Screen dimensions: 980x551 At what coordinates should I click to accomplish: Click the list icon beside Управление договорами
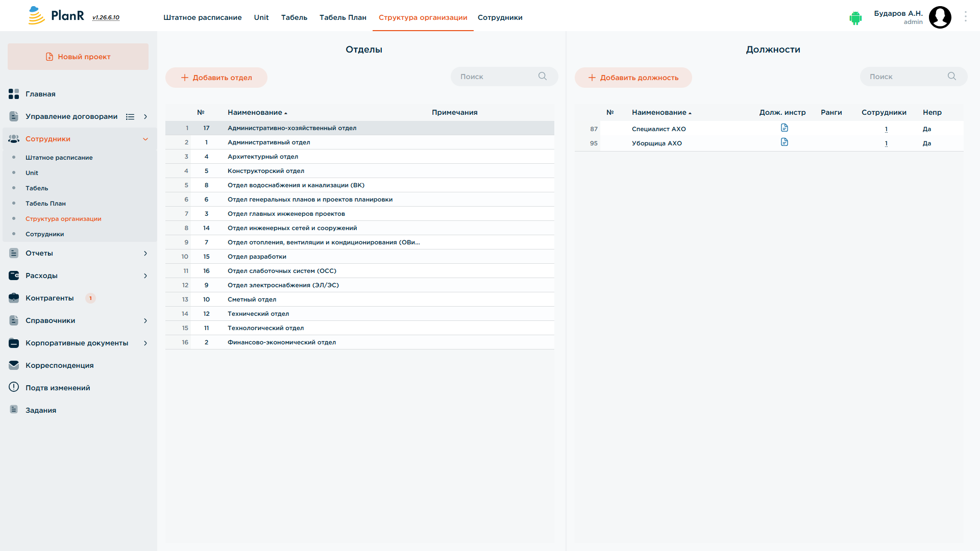130,117
